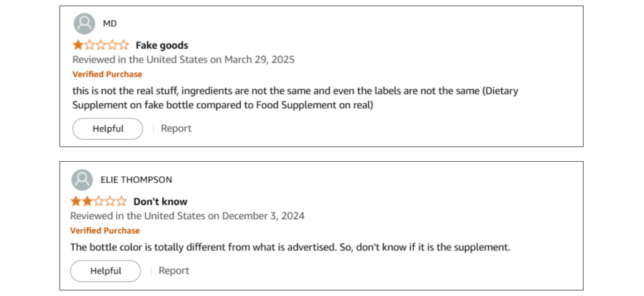Image resolution: width=644 pixels, height=296 pixels.
Task: Click the review text about bottle color
Action: click(290, 247)
